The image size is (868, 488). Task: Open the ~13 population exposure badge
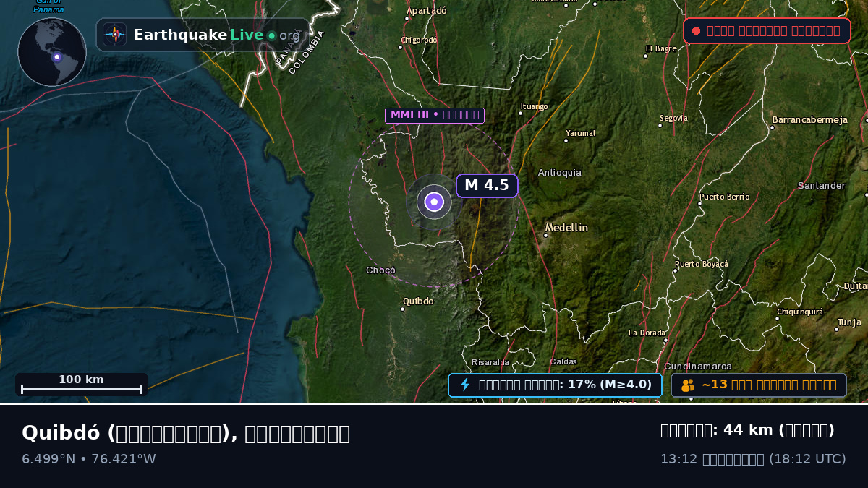tap(759, 385)
